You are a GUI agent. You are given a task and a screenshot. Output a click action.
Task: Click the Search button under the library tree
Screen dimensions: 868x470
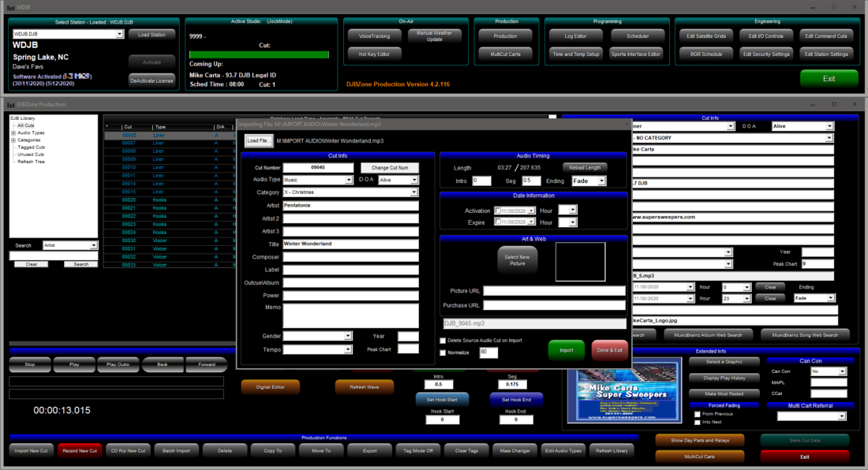(80, 264)
